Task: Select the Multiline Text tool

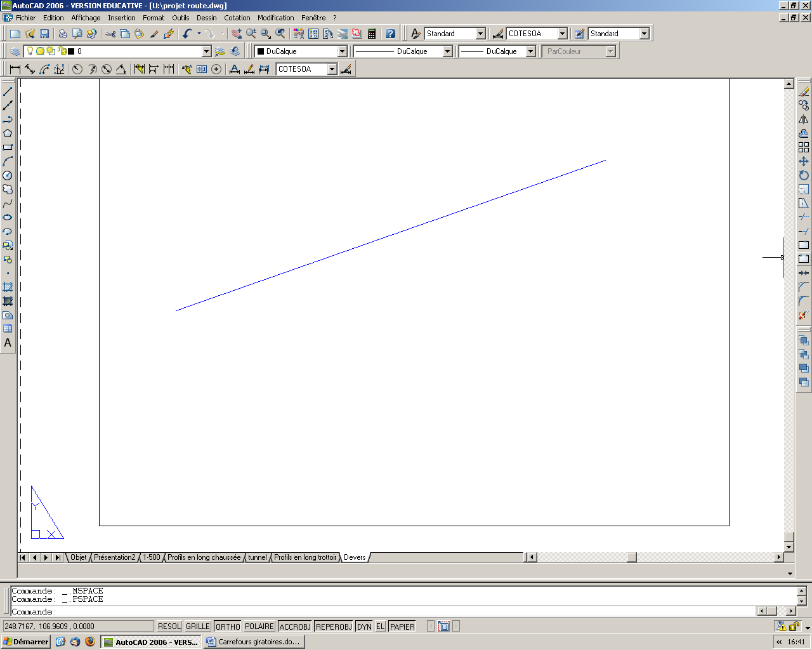Action: 8,343
